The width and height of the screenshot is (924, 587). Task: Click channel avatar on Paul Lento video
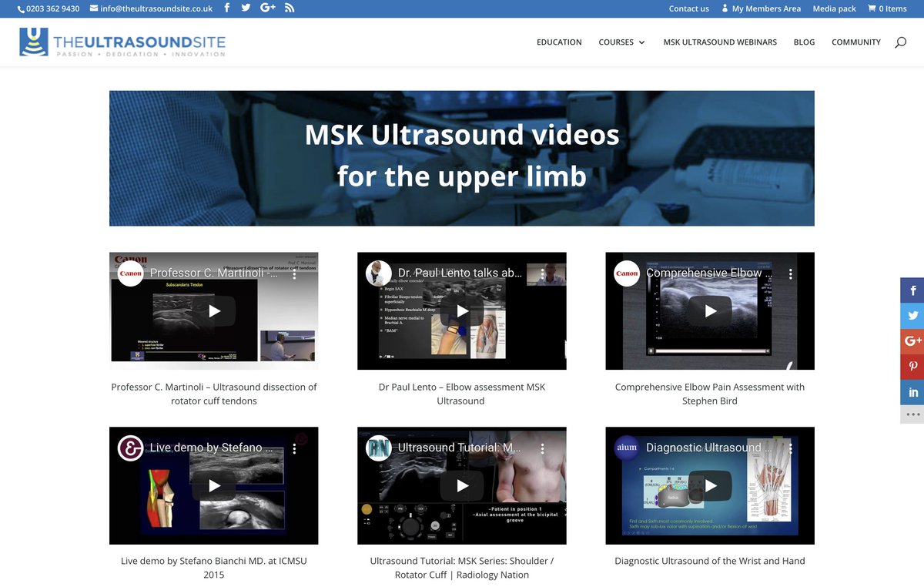(x=379, y=273)
